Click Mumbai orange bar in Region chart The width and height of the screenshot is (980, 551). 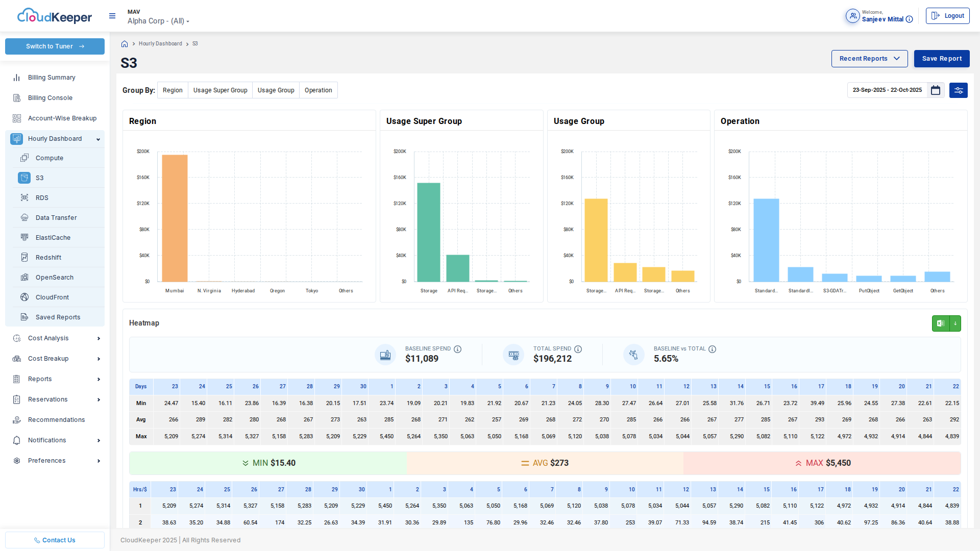click(175, 218)
